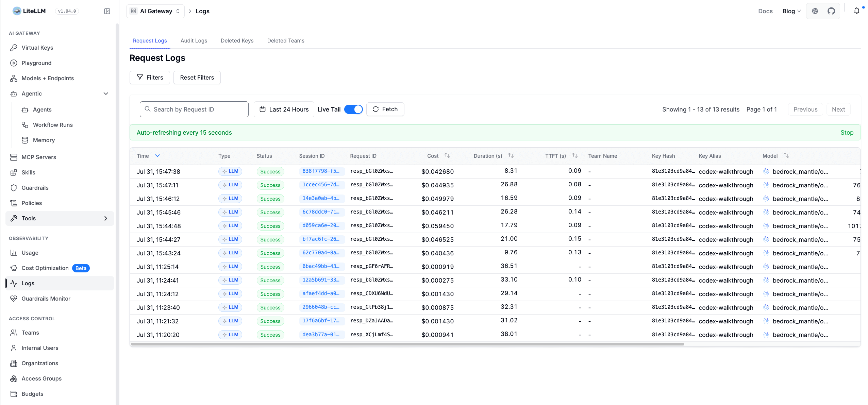This screenshot has height=405, width=868.
Task: Sort by Cost column arrows
Action: tap(447, 155)
